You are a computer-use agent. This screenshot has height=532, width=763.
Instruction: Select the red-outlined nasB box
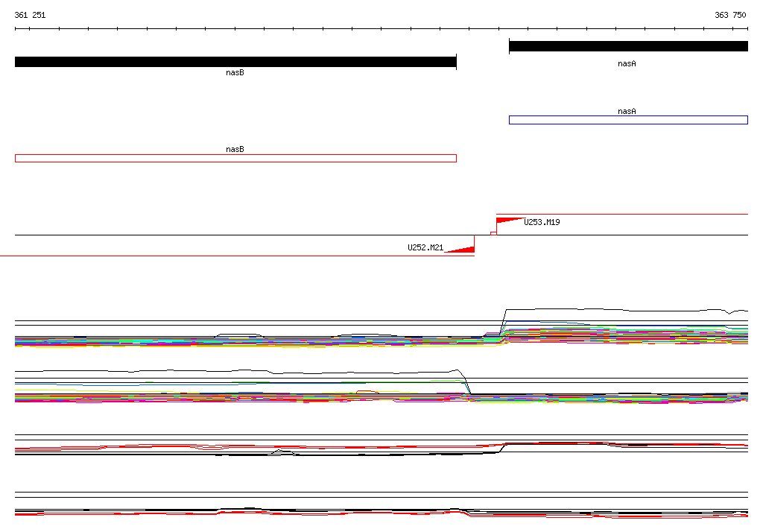click(235, 158)
